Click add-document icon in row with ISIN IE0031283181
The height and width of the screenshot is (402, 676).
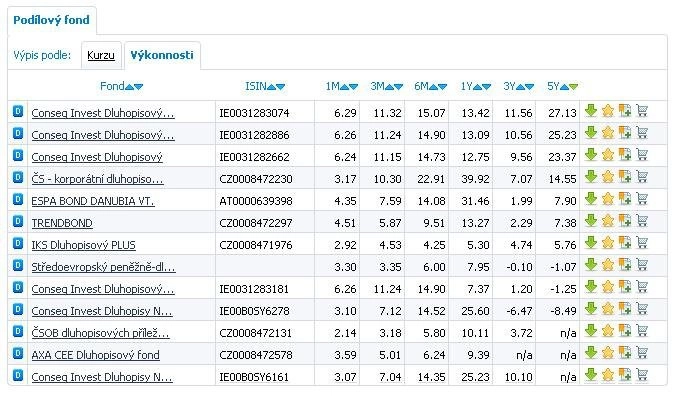pos(625,287)
